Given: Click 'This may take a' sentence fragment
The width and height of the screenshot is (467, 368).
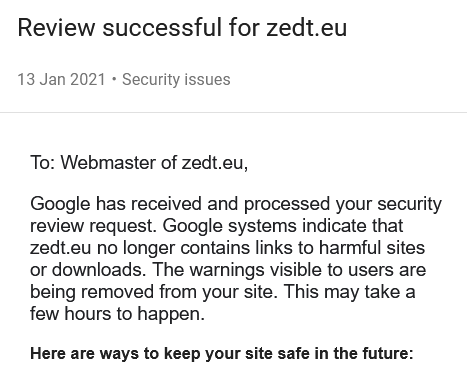Looking at the screenshot, I should tap(350, 292).
